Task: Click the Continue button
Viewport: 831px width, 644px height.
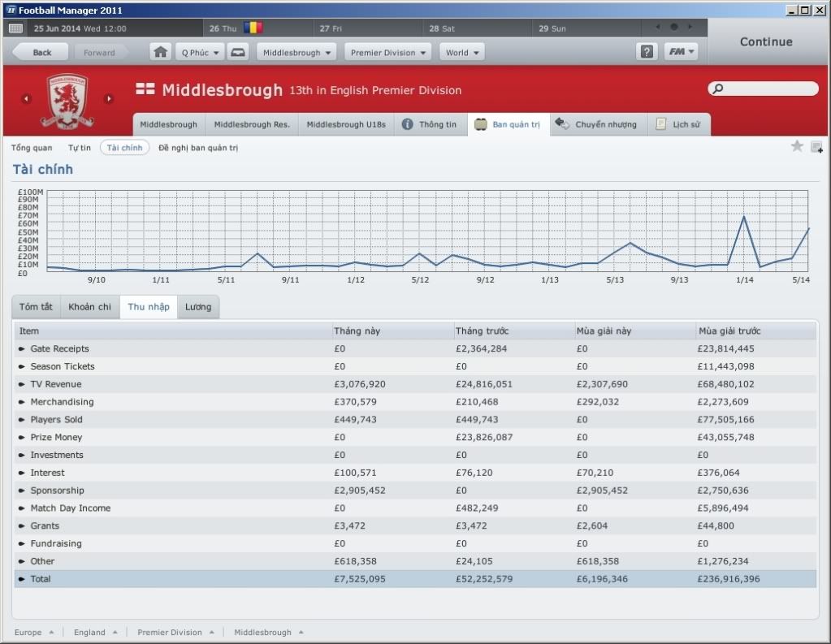Action: tap(766, 42)
